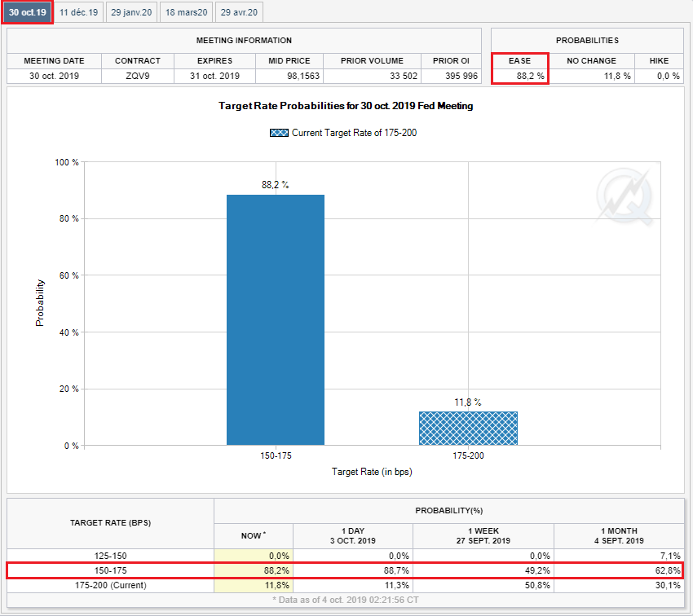Click the chart title for 30 oct. 2019 meeting

[x=346, y=106]
